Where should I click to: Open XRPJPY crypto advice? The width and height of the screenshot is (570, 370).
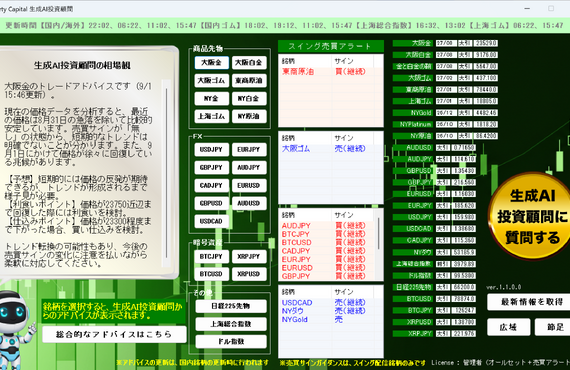tap(249, 256)
